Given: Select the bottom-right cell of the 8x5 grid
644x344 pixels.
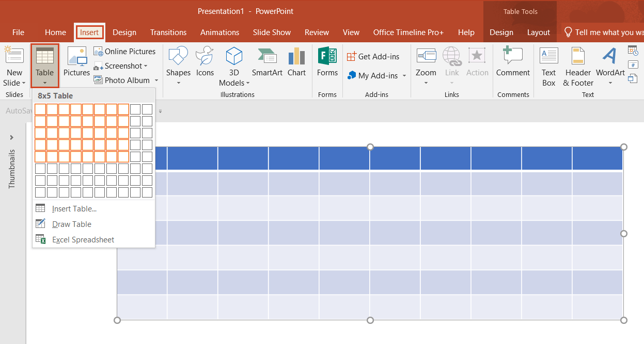Looking at the screenshot, I should 123,156.
